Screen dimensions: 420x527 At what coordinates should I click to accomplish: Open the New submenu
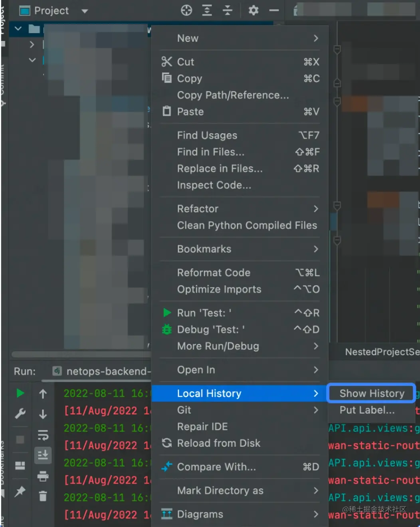point(240,38)
